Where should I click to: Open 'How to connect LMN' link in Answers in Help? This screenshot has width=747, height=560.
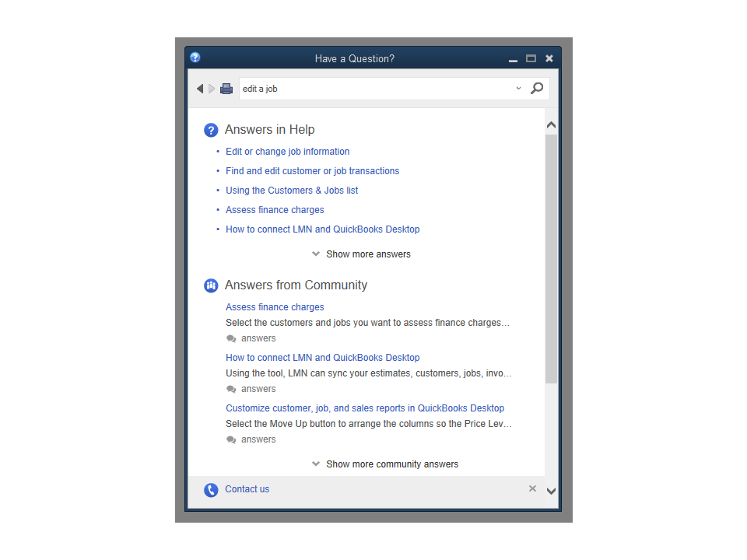[322, 229]
